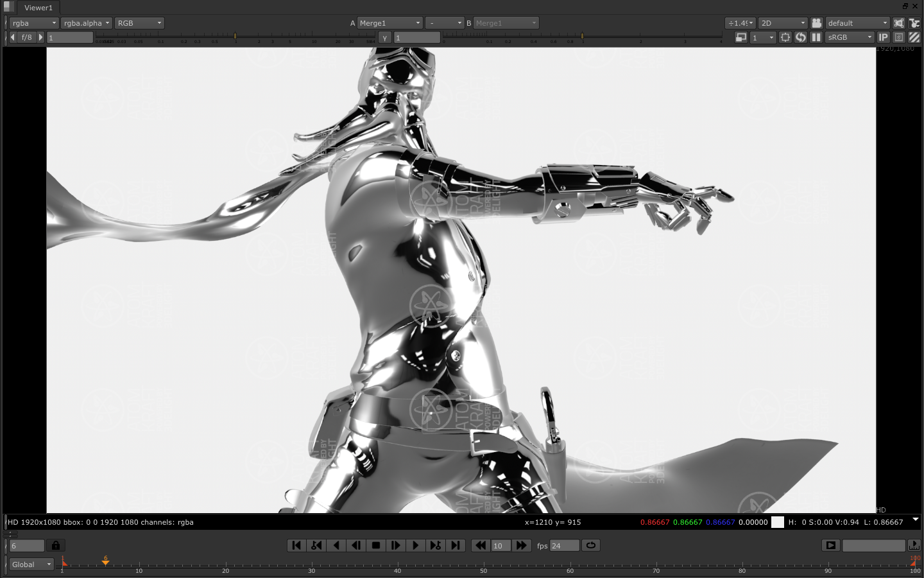The width and height of the screenshot is (924, 578).
Task: Switch to the Viewer1 tab
Action: (38, 8)
